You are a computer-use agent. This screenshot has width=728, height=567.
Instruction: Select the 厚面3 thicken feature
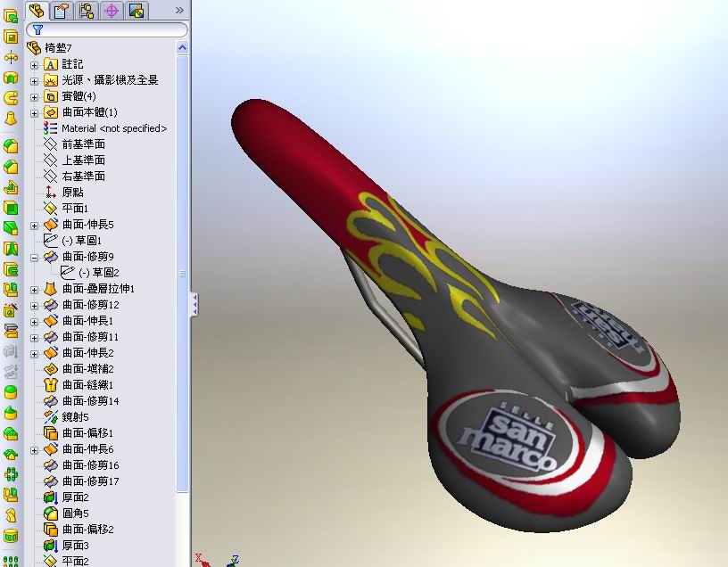(66, 546)
